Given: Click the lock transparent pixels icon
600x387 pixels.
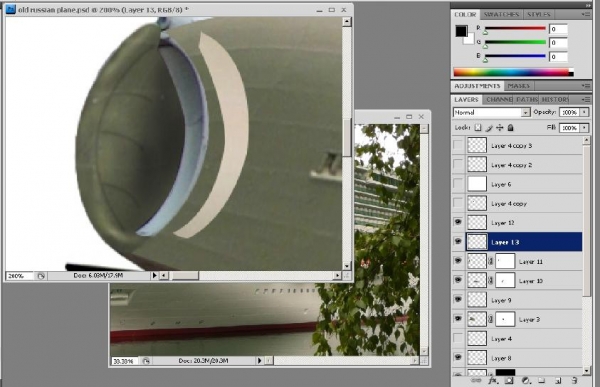Looking at the screenshot, I should pos(478,127).
